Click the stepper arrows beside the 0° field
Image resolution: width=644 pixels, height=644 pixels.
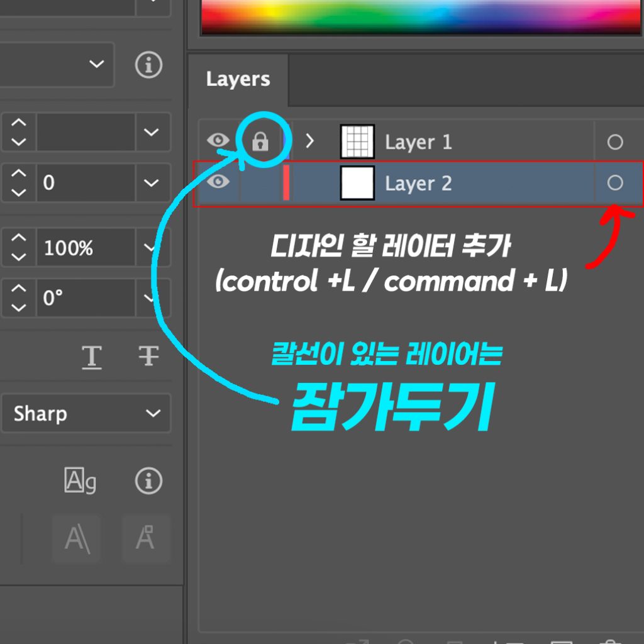pos(19,297)
